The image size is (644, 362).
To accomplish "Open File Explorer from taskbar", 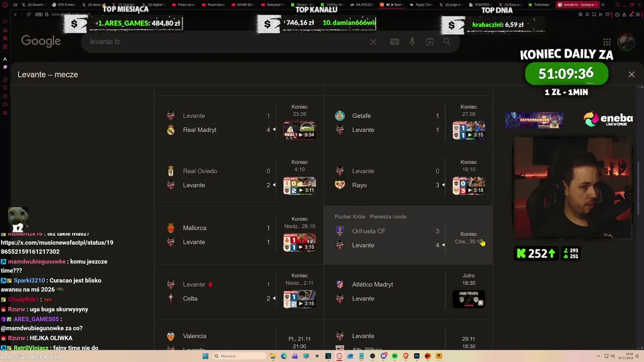I will pos(273,356).
